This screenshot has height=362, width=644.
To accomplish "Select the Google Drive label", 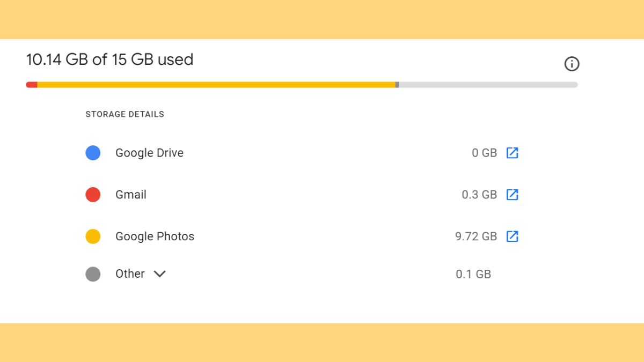I will (149, 153).
